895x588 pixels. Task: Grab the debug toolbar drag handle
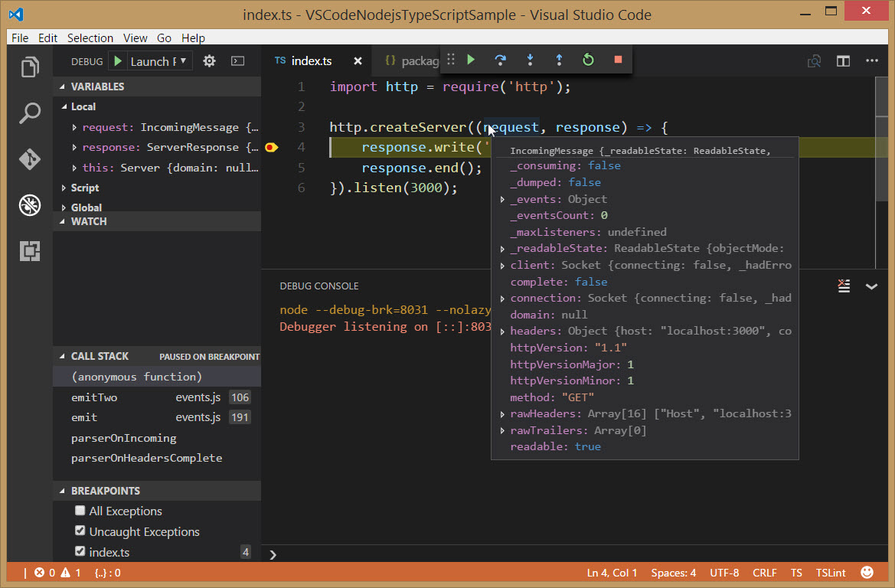pos(451,60)
